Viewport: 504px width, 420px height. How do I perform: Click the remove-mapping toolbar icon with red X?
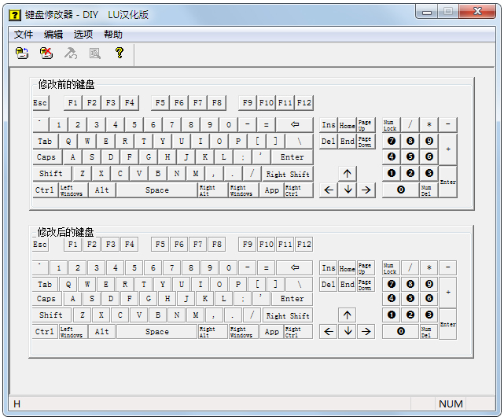(x=46, y=53)
